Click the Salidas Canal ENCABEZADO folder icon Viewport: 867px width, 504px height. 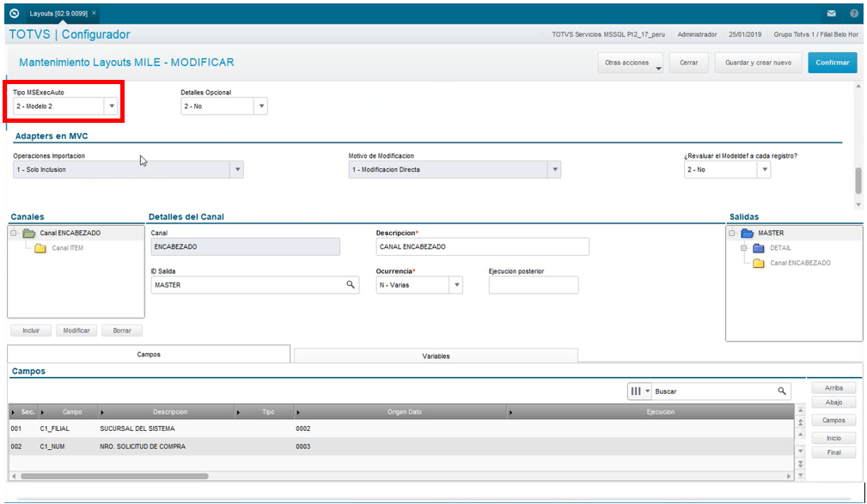click(759, 263)
